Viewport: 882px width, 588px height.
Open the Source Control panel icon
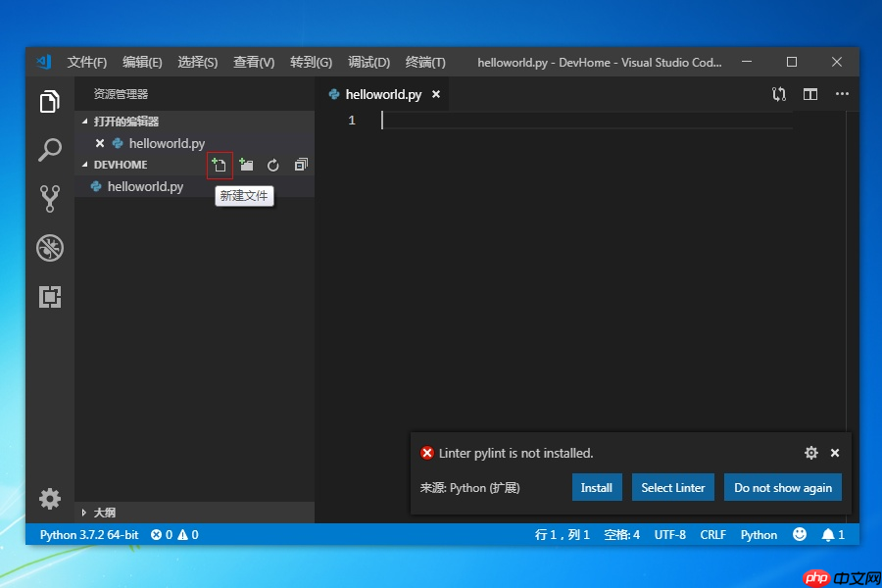tap(50, 198)
